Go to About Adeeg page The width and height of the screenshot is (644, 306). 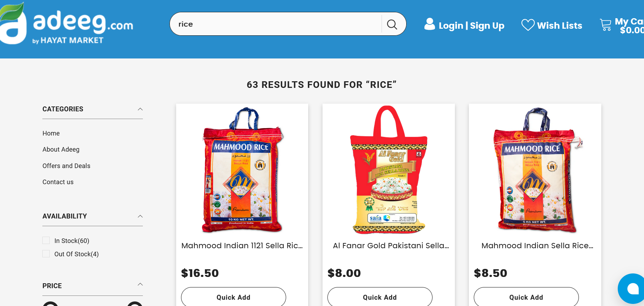(61, 149)
